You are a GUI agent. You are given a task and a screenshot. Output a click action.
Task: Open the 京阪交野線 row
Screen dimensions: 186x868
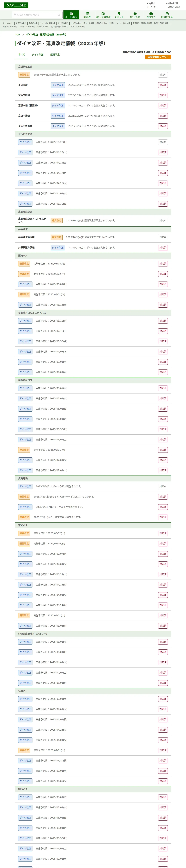coord(93,95)
